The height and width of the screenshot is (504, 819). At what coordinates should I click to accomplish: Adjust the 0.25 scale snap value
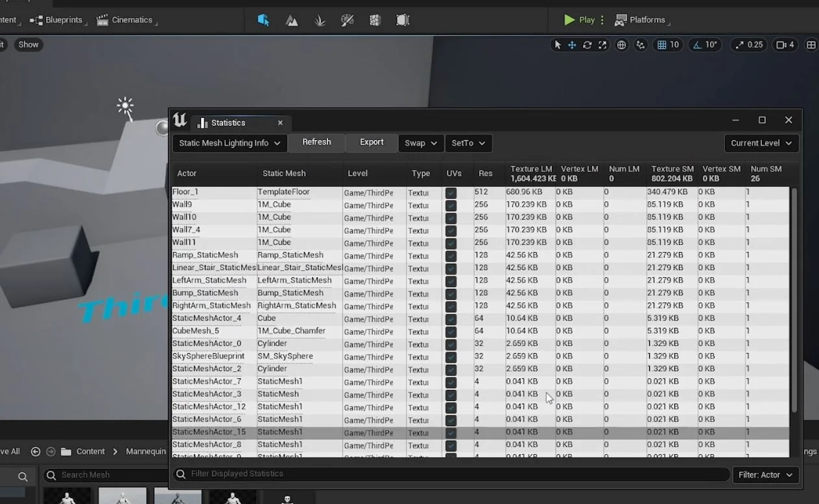[x=749, y=45]
